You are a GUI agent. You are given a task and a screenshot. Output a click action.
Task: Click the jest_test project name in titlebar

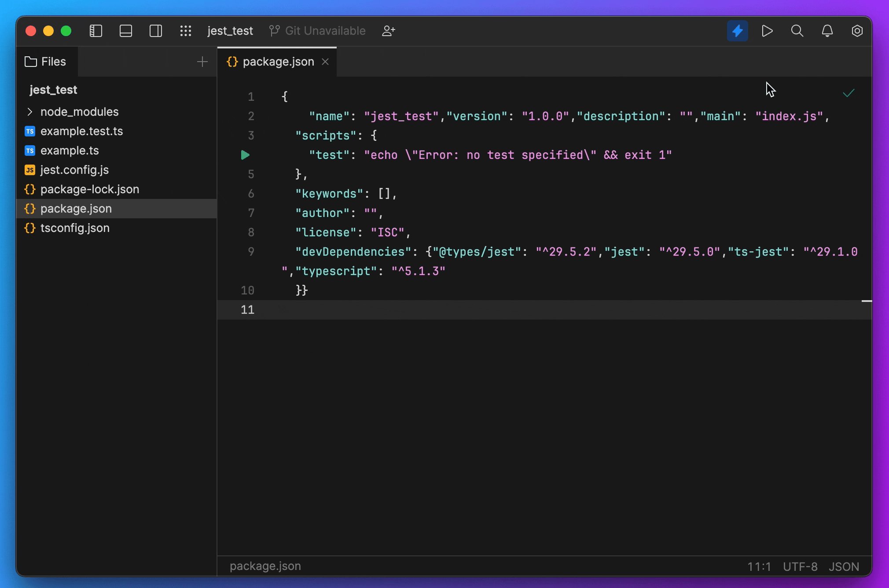tap(230, 31)
